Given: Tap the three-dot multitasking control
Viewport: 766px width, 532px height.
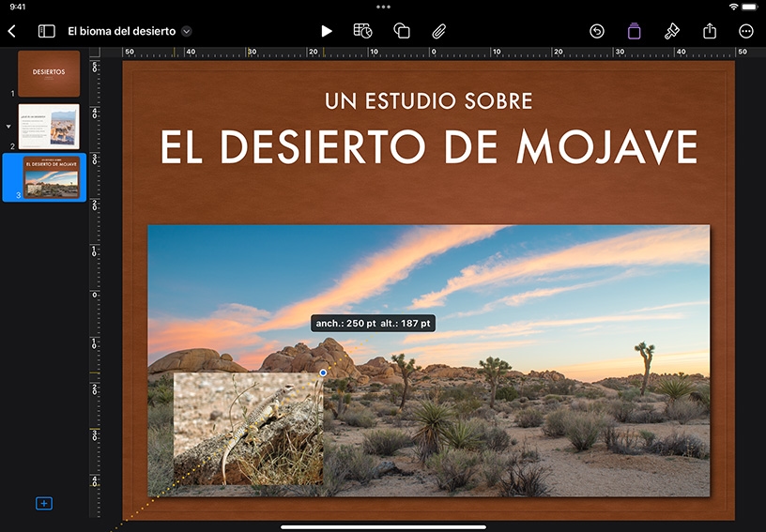Looking at the screenshot, I should 383,7.
